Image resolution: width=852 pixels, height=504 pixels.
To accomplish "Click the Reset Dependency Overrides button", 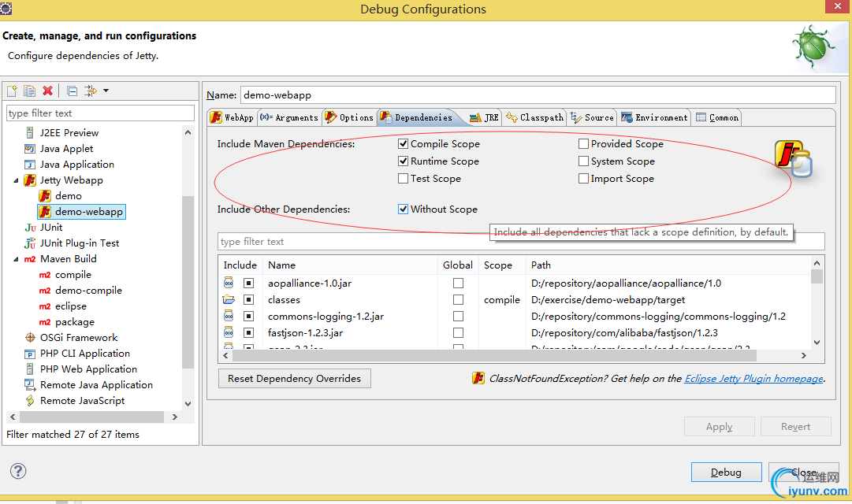I will pyautogui.click(x=294, y=379).
